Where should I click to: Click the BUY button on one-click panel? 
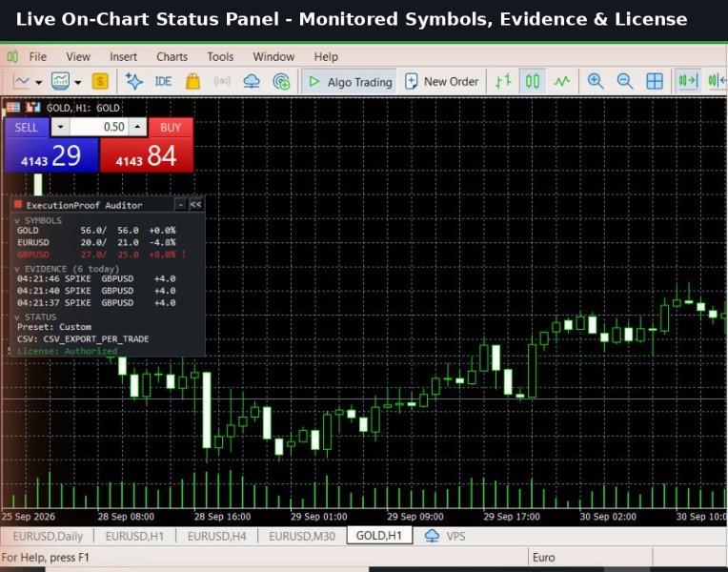(x=171, y=128)
